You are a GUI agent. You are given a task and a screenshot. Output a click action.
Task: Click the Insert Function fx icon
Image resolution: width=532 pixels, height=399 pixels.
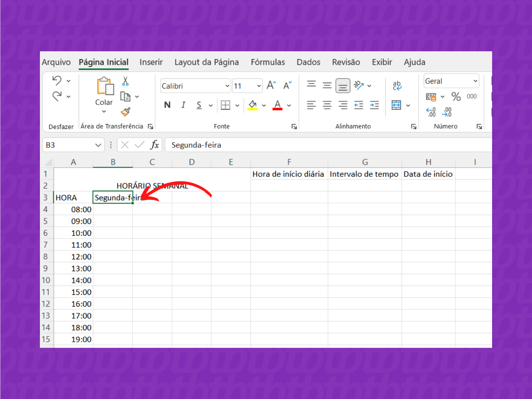pyautogui.click(x=154, y=145)
